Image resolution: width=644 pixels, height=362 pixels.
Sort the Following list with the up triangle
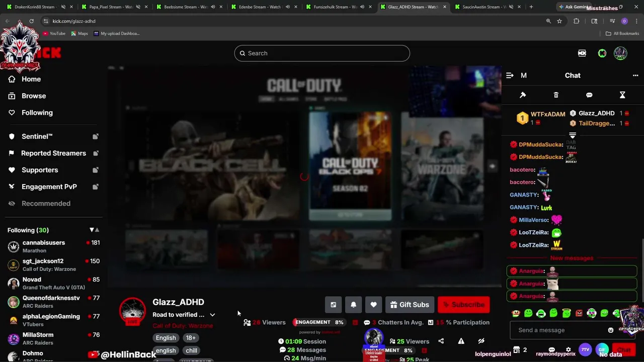tap(97, 230)
